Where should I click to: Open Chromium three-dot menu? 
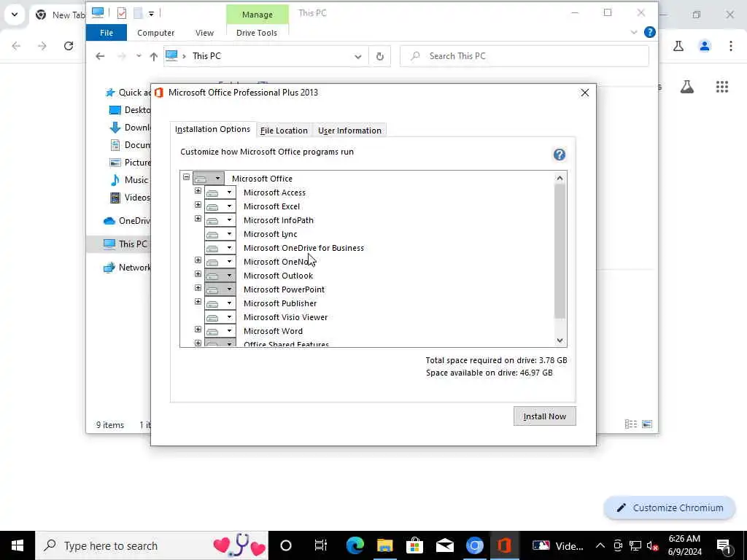click(731, 46)
